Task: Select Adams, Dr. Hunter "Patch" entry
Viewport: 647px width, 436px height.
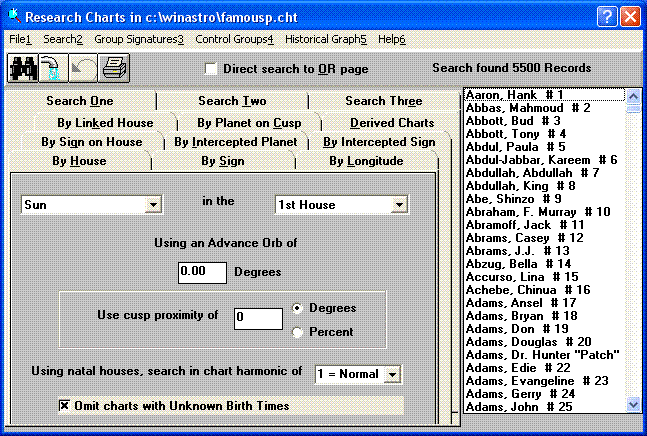Action: coord(544,355)
